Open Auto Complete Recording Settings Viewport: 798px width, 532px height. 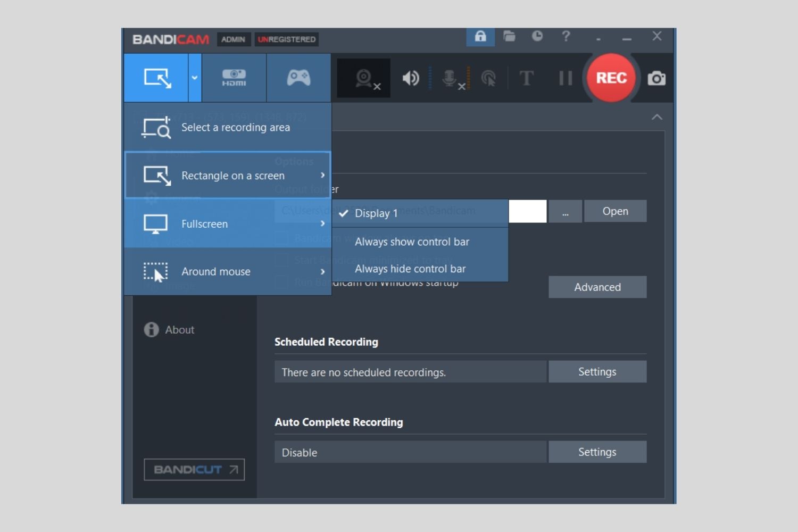597,452
